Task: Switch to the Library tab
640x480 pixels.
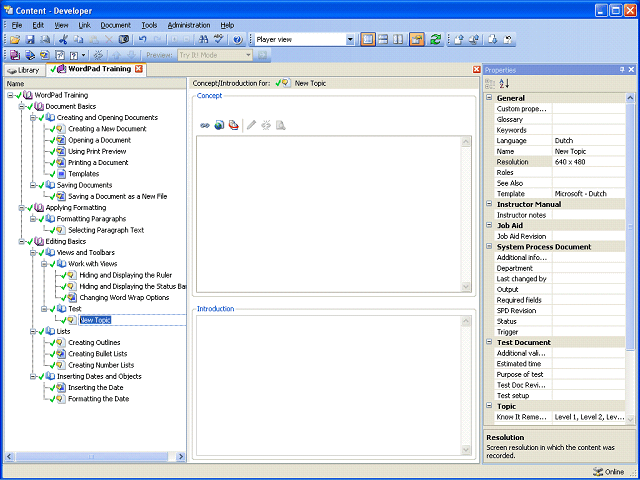Action: pos(24,70)
